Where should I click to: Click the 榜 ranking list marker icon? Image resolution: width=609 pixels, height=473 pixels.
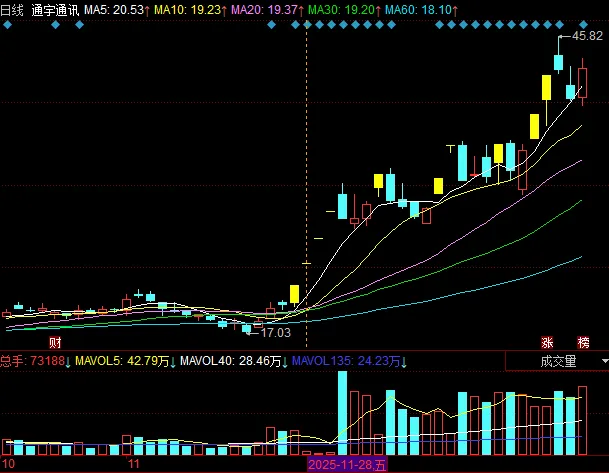pos(583,343)
